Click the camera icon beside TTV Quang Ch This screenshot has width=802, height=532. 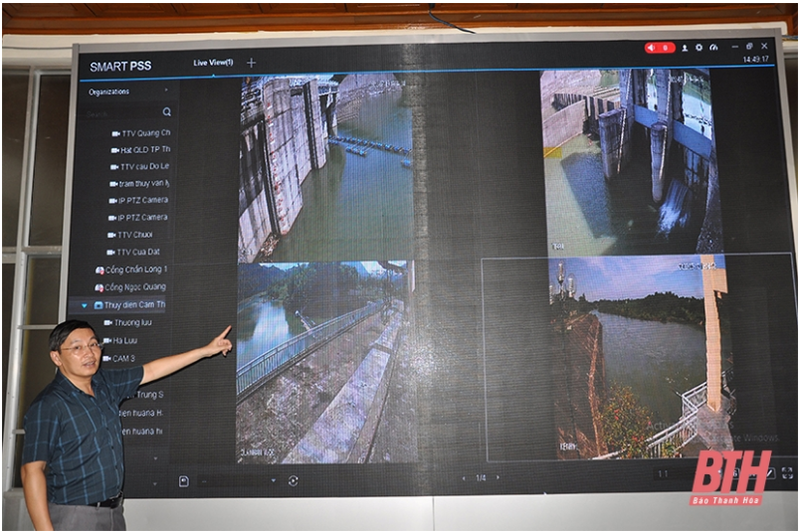(x=116, y=134)
